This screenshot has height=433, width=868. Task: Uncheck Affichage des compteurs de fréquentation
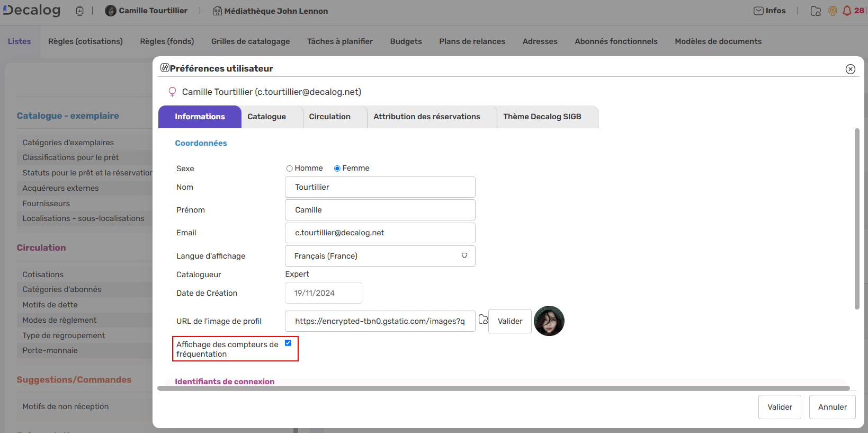click(288, 343)
